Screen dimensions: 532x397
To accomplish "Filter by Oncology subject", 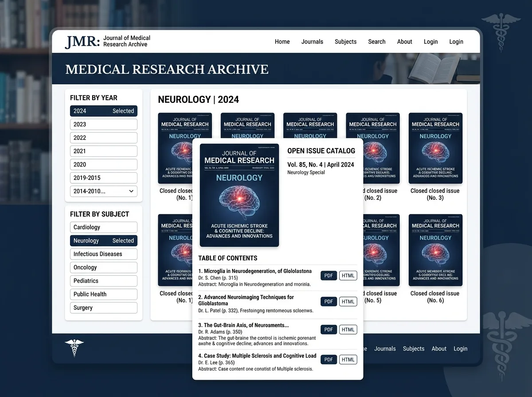I will tap(104, 268).
